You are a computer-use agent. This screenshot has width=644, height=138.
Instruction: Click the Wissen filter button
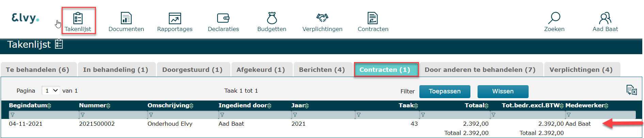503,91
